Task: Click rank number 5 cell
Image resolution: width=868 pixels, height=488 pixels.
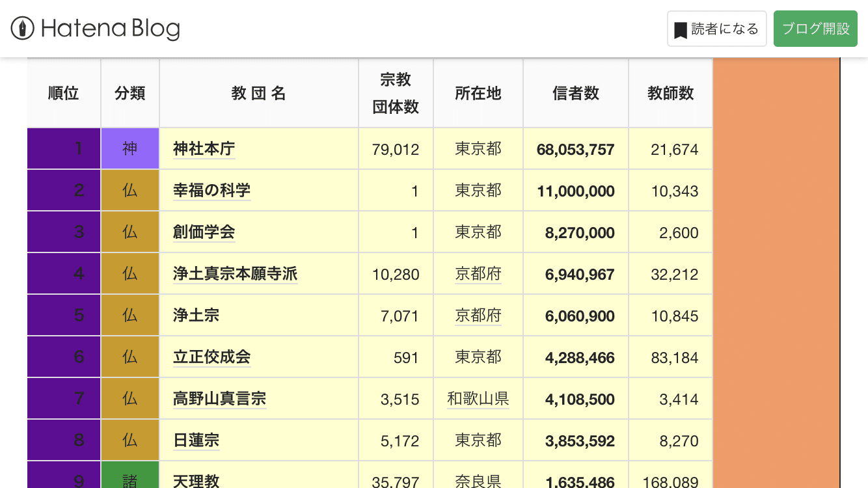Action: pos(64,316)
